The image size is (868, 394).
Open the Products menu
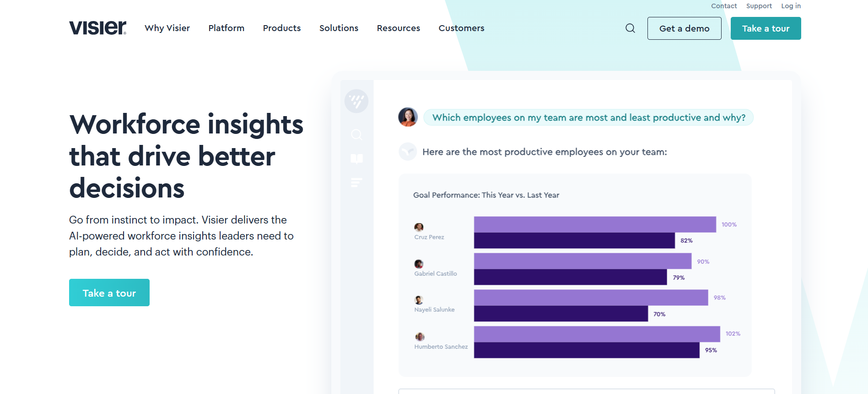[282, 28]
